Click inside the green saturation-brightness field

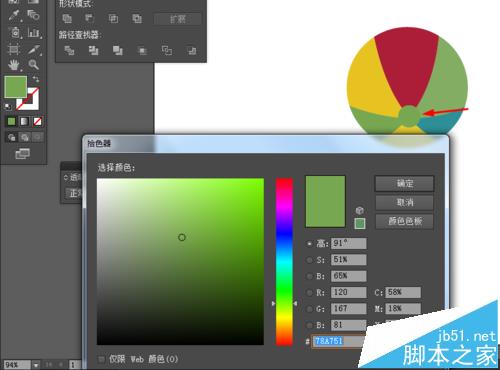click(x=180, y=261)
